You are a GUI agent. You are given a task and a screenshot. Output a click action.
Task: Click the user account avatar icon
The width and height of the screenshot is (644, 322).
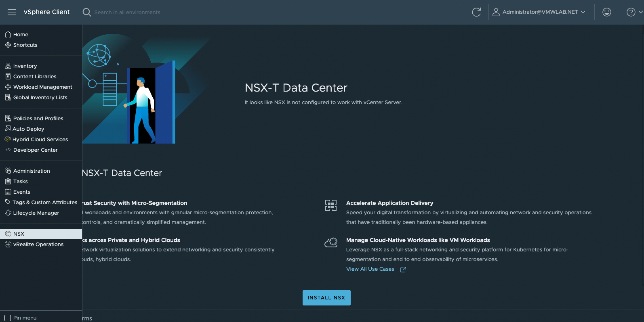496,12
